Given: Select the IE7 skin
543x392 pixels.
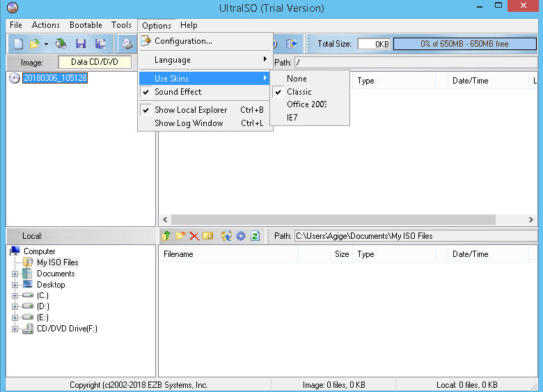Looking at the screenshot, I should [310, 118].
